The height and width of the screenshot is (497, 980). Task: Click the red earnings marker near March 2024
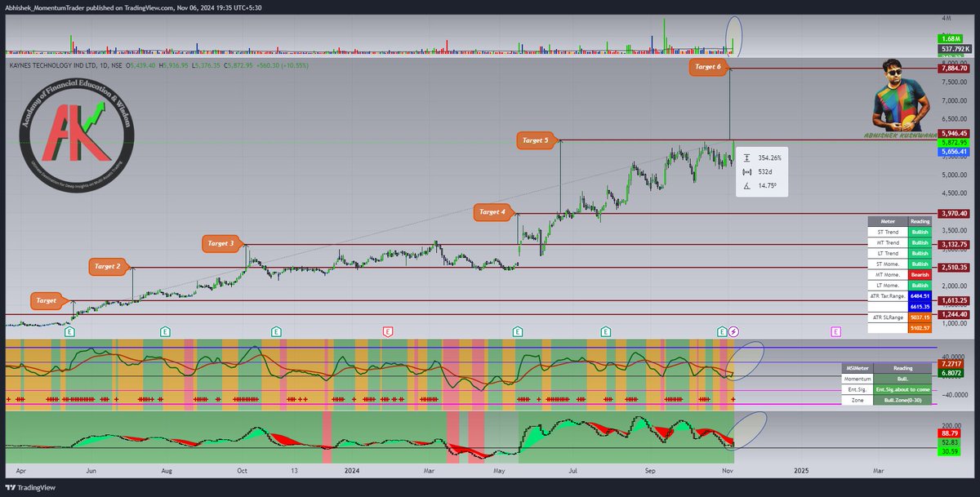point(388,332)
